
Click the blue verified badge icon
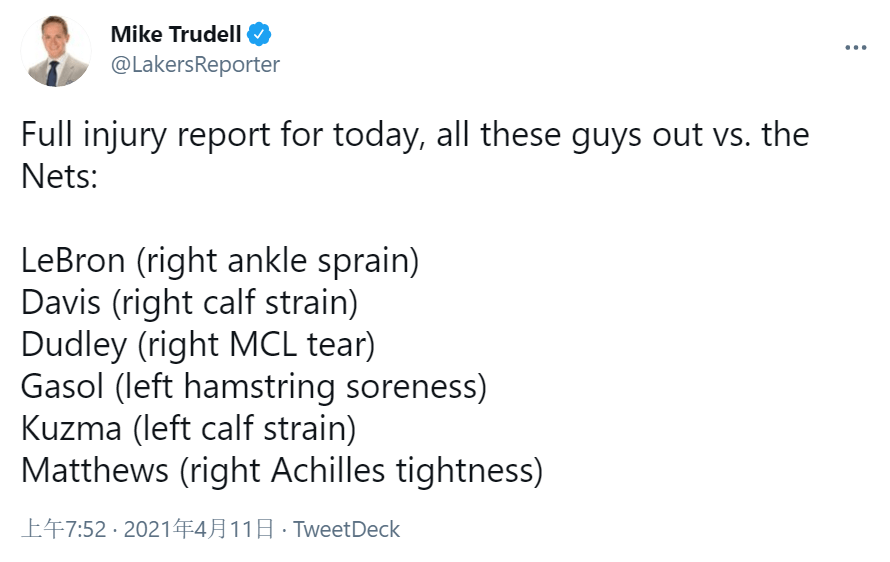coord(259,35)
